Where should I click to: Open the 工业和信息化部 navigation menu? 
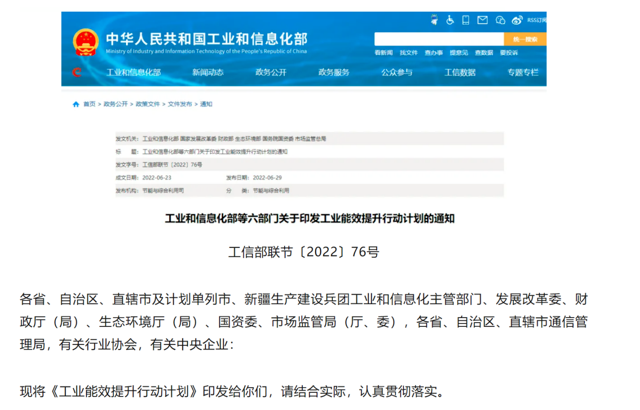[133, 73]
